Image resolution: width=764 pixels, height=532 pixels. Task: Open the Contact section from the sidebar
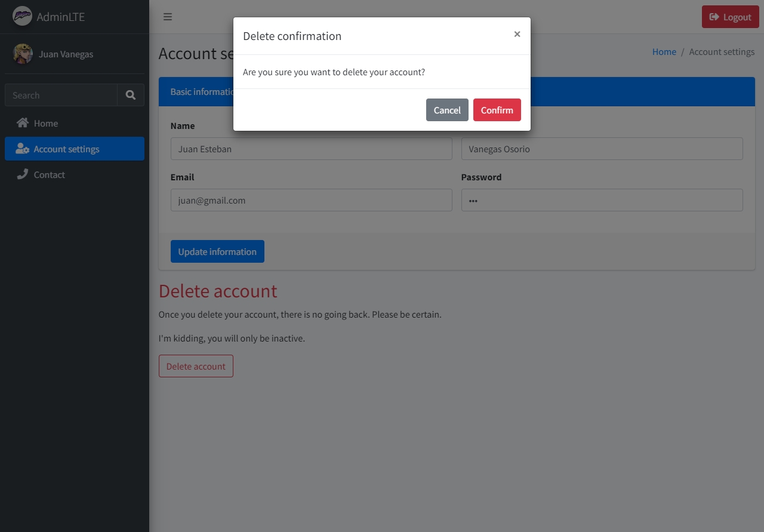[48, 174]
